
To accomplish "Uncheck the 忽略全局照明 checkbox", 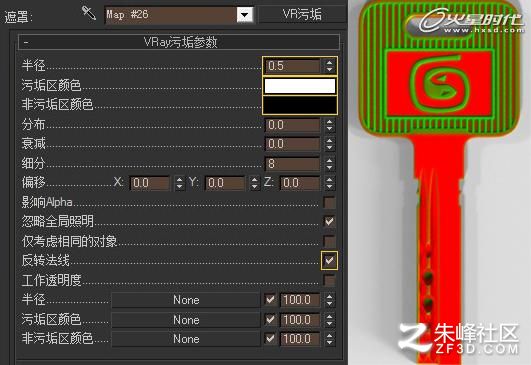I will coord(329,221).
